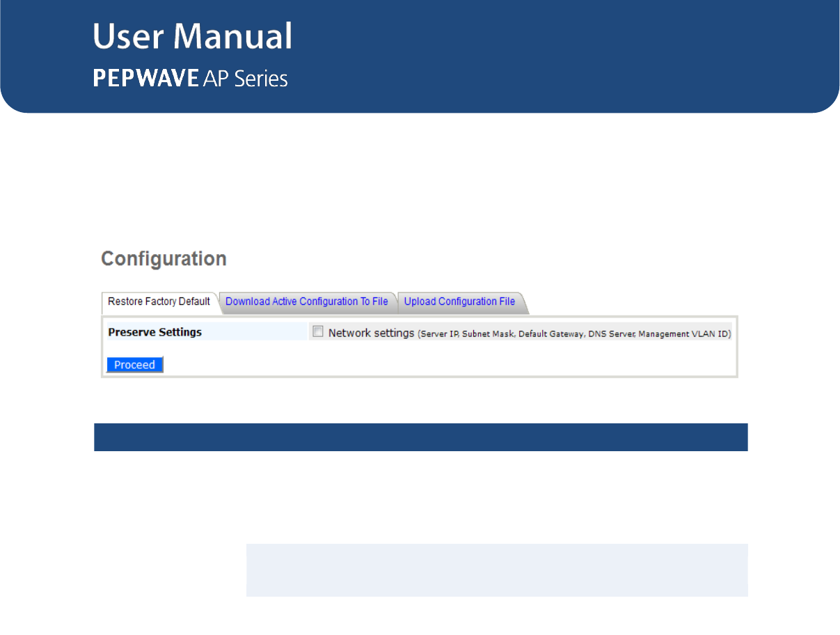840x635 pixels.
Task: Click the User Manual title
Action: point(193,36)
